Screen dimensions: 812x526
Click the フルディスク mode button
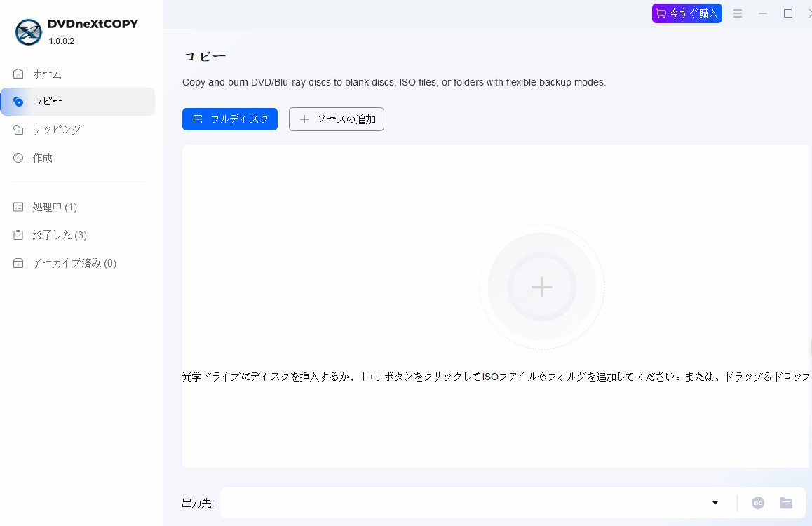230,119
